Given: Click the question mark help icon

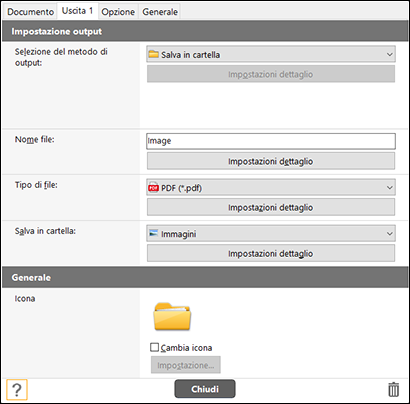Looking at the screenshot, I should coord(17,389).
